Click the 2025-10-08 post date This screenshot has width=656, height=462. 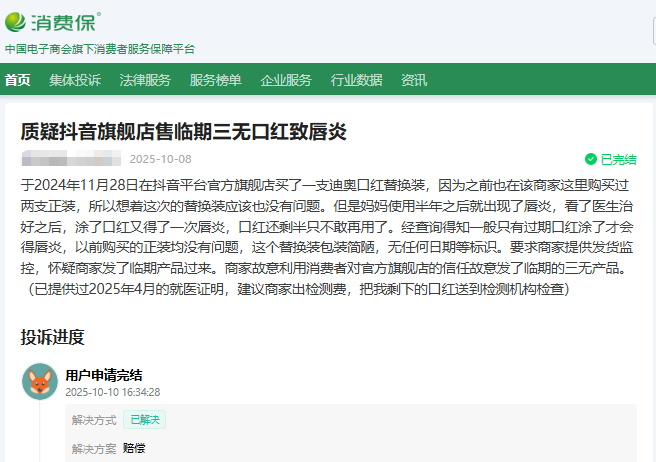pos(160,159)
